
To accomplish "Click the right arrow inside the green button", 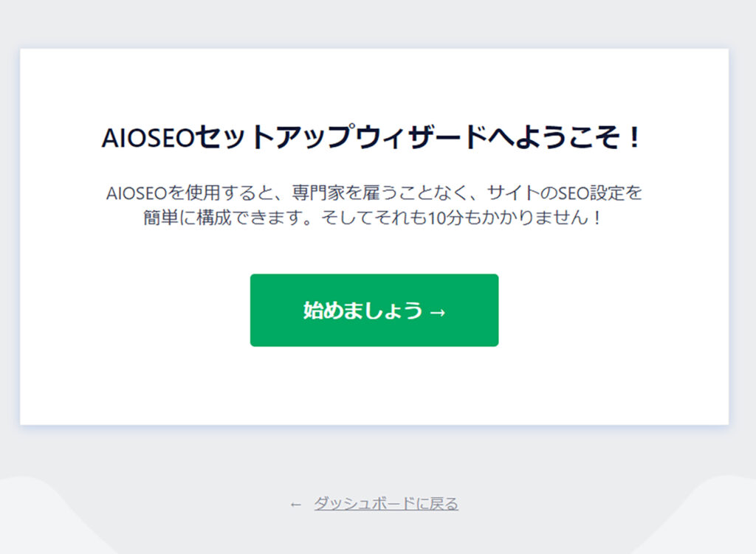I will tap(437, 313).
